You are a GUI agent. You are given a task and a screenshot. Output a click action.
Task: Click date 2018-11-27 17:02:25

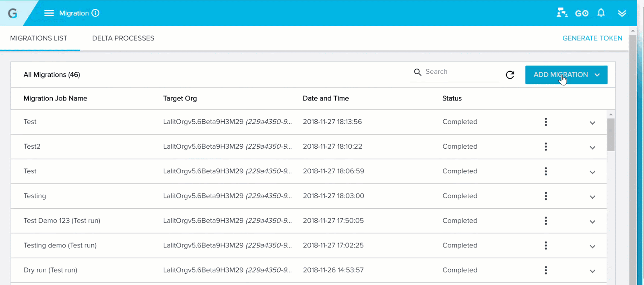(x=333, y=245)
